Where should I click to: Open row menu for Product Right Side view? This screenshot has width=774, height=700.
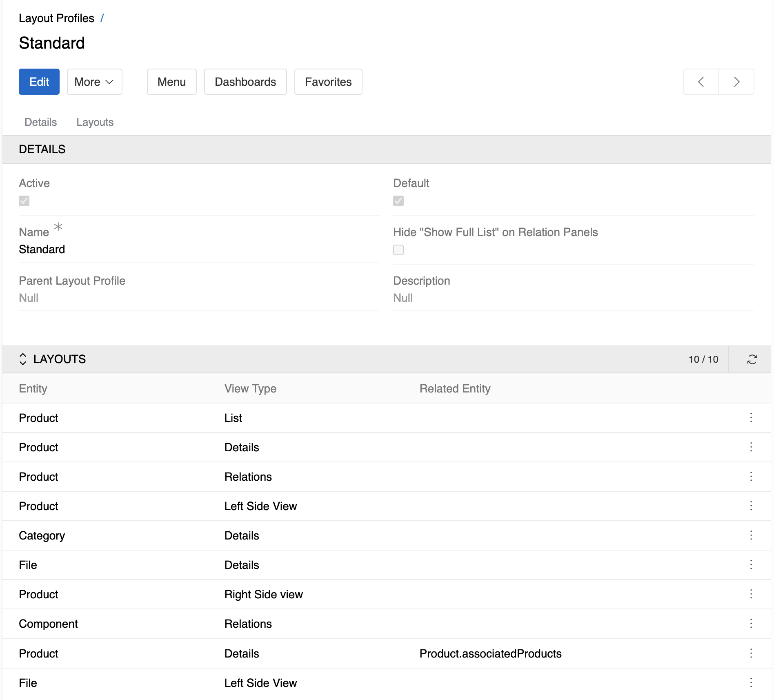[x=751, y=594]
